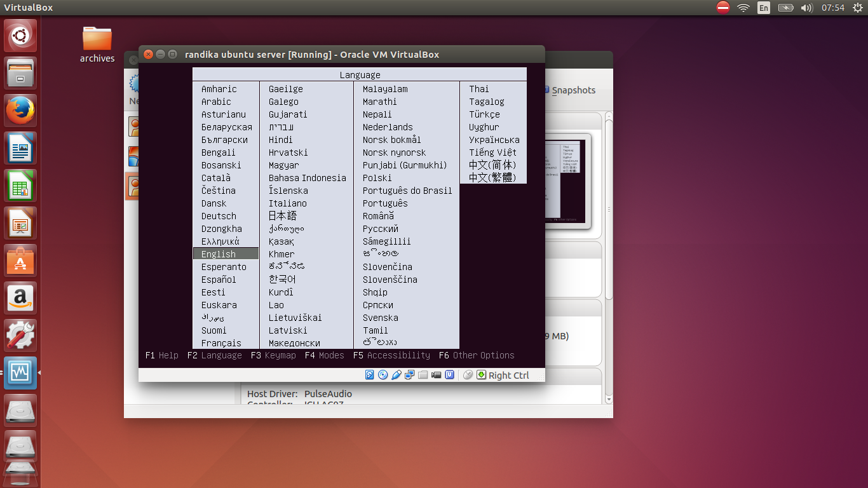Screen dimensions: 868x488
Task: Choose Nederlands in the language list
Action: coord(388,127)
